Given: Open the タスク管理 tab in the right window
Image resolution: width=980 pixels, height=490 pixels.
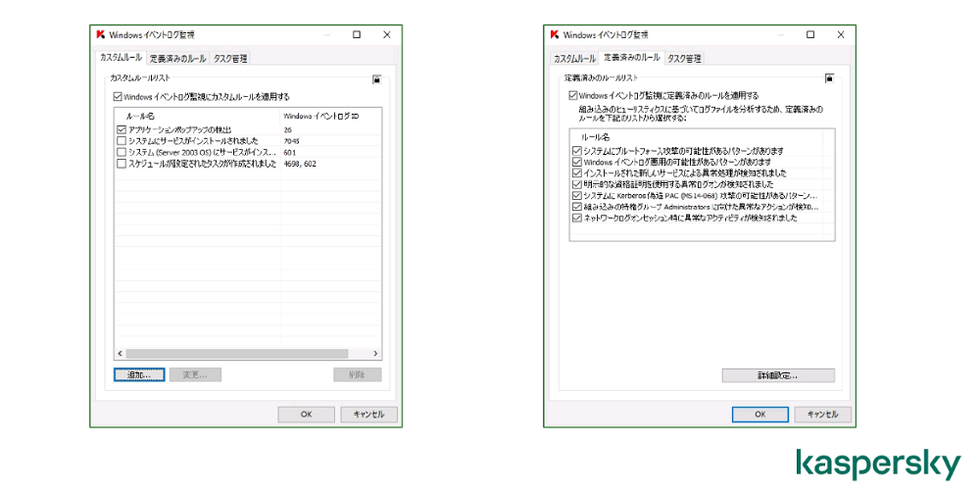Looking at the screenshot, I should tap(684, 59).
